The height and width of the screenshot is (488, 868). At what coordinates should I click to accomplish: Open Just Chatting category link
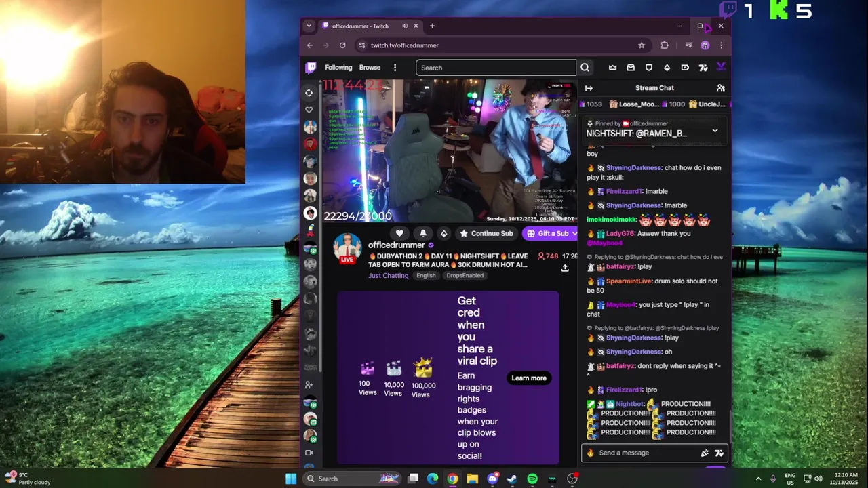(389, 276)
